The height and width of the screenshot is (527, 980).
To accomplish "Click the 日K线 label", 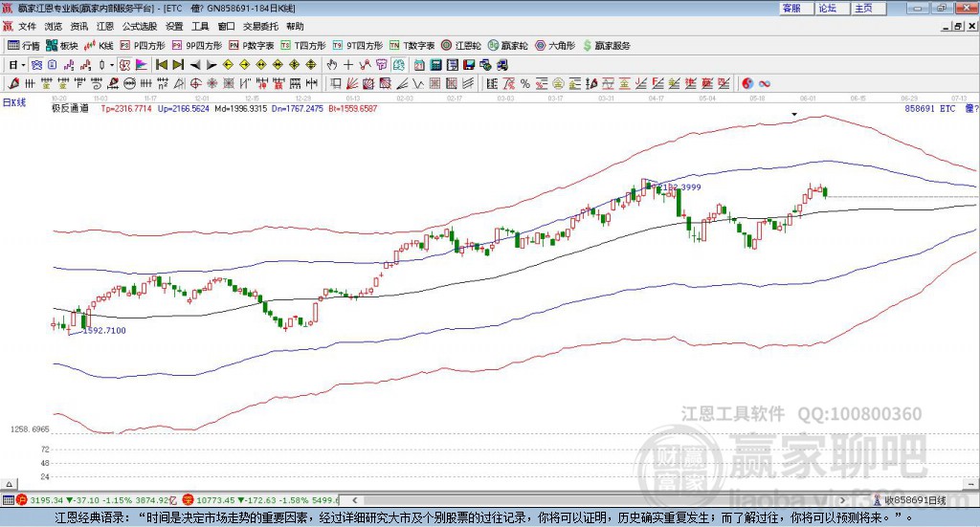I will click(x=14, y=102).
